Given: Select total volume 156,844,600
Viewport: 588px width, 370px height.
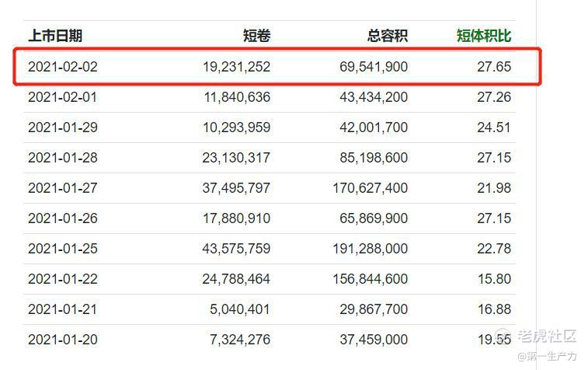Looking at the screenshot, I should pos(371,279).
